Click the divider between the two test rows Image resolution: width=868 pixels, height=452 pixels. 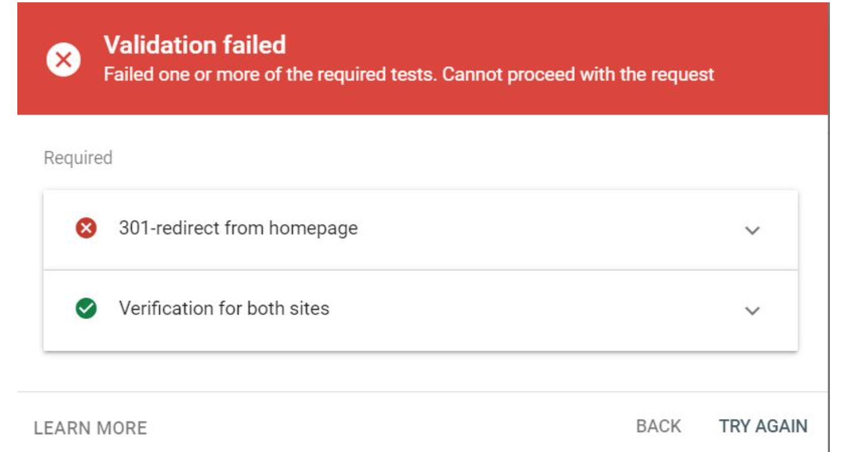(420, 270)
